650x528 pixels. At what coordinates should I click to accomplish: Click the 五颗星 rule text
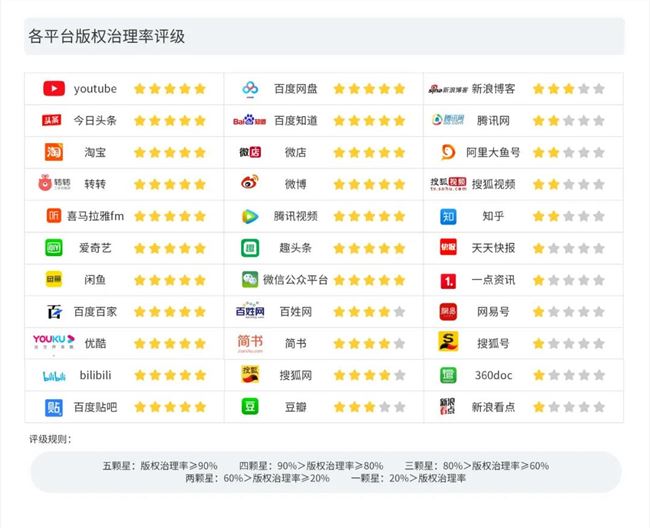160,465
